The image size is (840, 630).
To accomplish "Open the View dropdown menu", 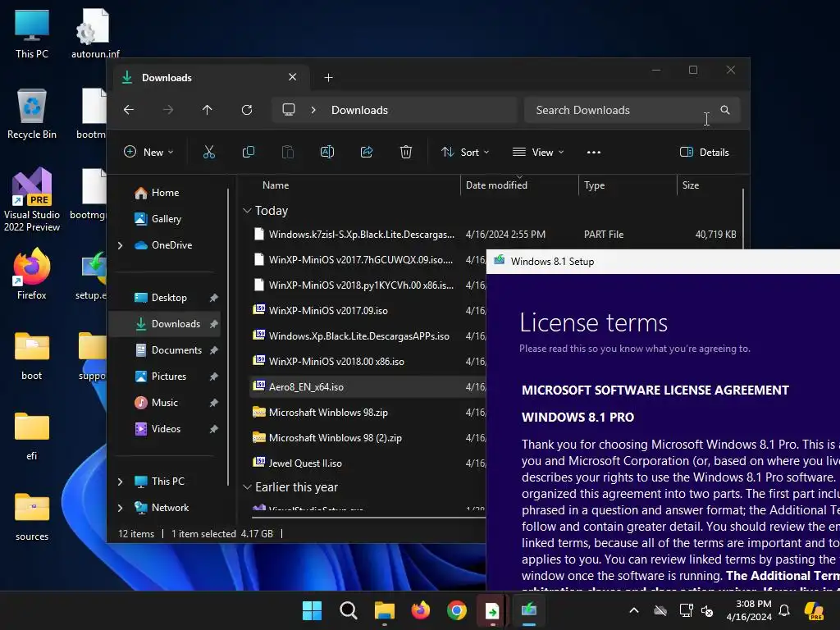I will [x=538, y=152].
